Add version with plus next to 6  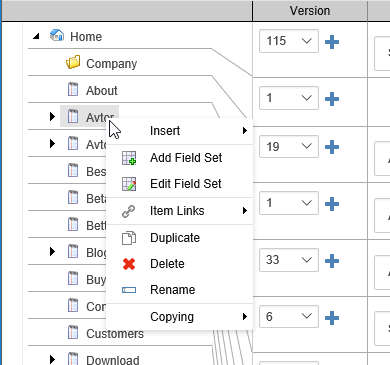(332, 318)
